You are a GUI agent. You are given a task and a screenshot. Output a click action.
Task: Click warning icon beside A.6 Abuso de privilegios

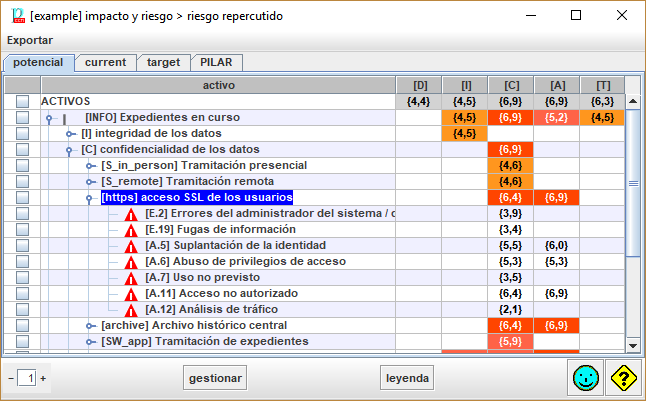131,262
